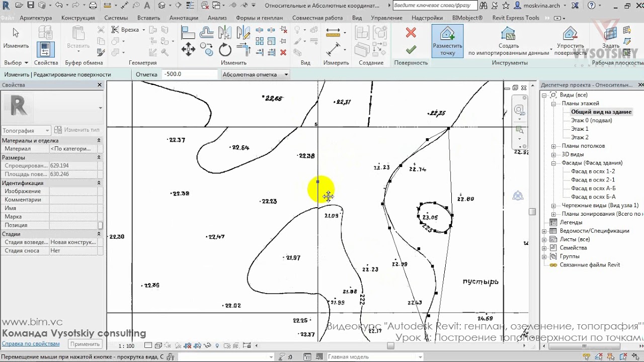Choose the Mirror – Pick Axis tool
Viewport: 644px width, 362px height.
[x=225, y=33]
